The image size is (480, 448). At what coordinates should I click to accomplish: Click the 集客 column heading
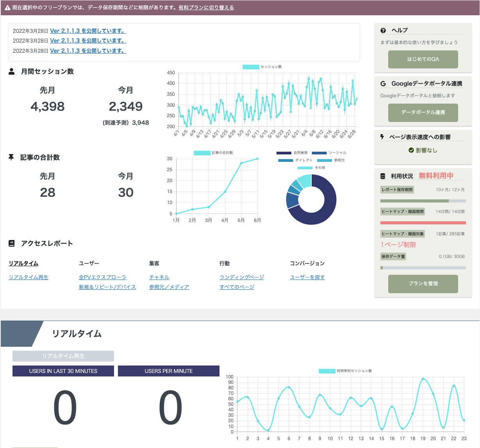154,263
